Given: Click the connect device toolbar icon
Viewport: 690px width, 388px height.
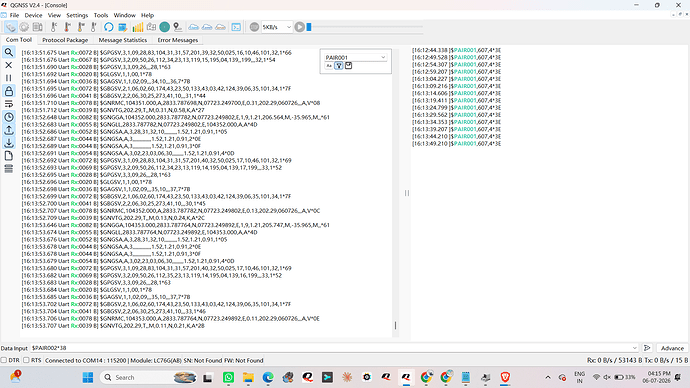Looking at the screenshot, I should 11,27.
